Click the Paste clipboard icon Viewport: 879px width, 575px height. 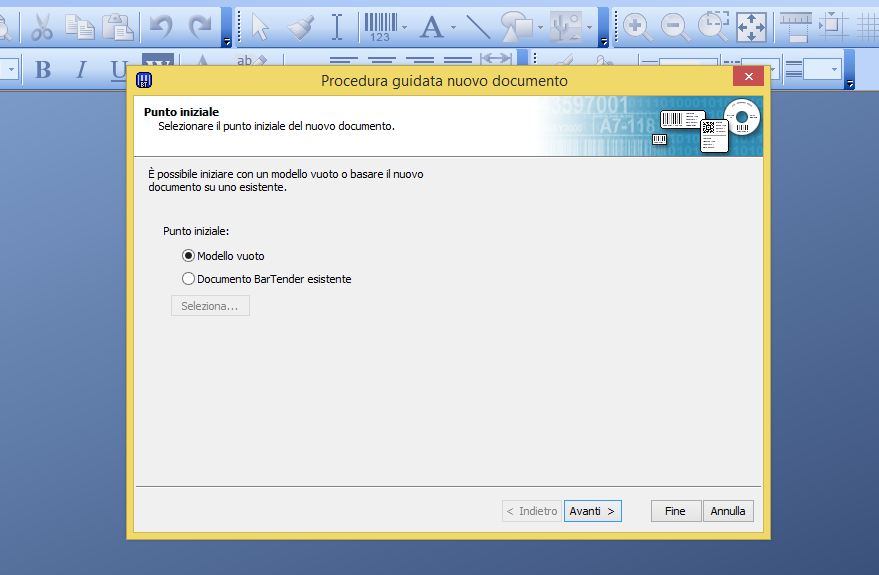[x=117, y=27]
